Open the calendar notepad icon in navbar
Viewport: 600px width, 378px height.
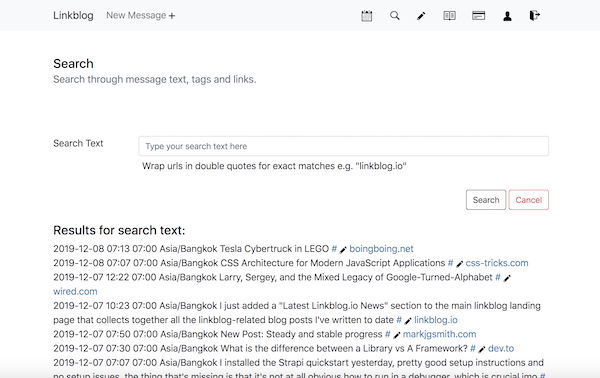click(x=367, y=16)
